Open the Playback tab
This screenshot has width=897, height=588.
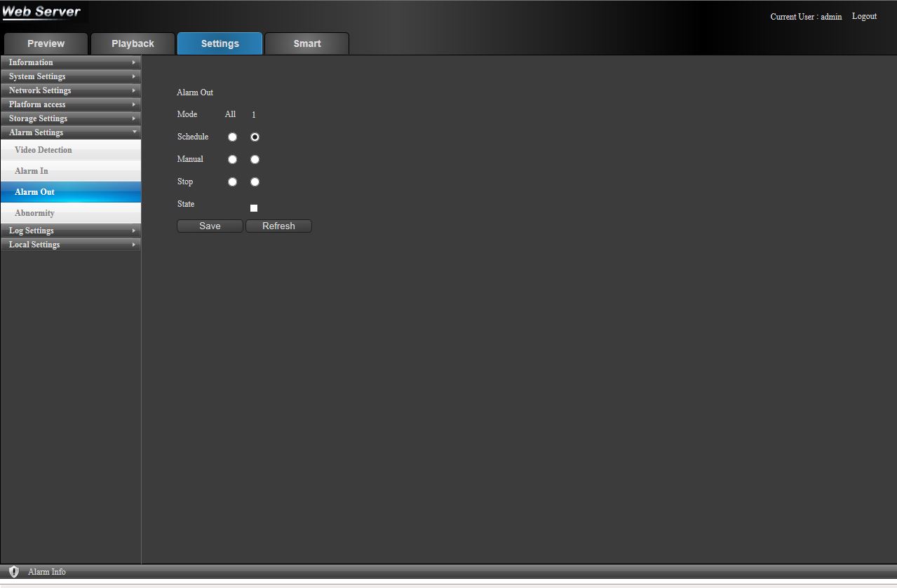[133, 43]
